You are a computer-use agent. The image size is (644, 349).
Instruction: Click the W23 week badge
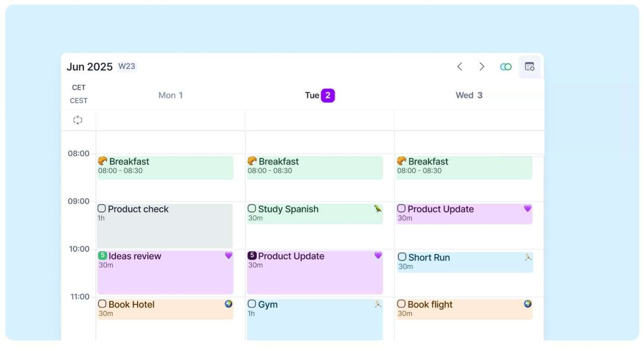pyautogui.click(x=127, y=66)
